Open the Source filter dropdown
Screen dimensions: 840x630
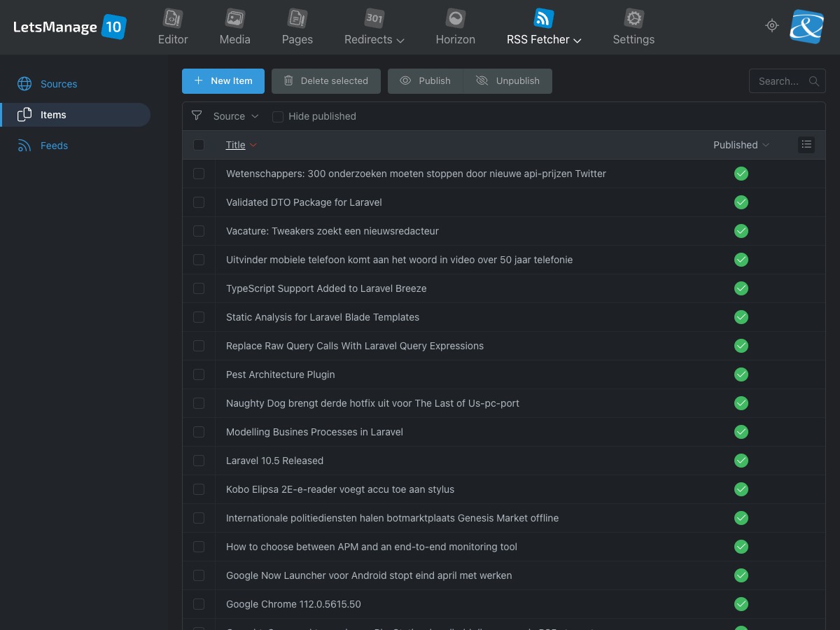[x=236, y=116]
